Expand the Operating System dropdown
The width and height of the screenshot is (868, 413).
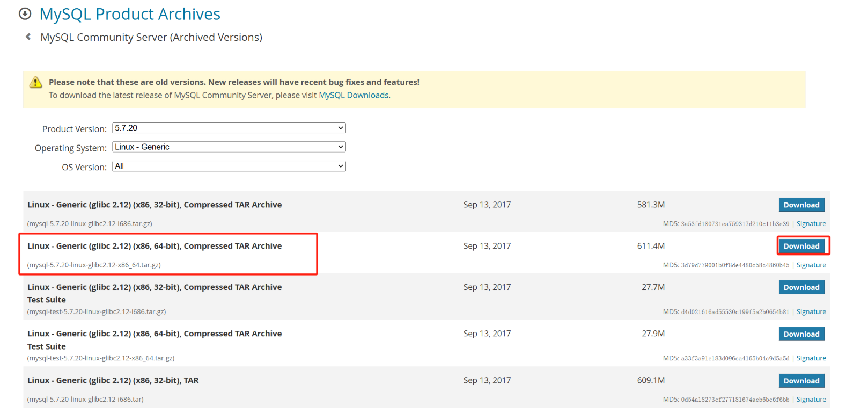[229, 147]
